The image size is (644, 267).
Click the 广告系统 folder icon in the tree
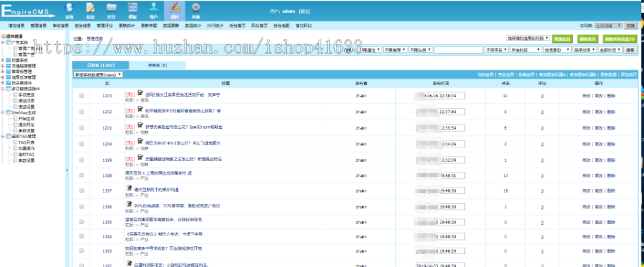[x=9, y=42]
